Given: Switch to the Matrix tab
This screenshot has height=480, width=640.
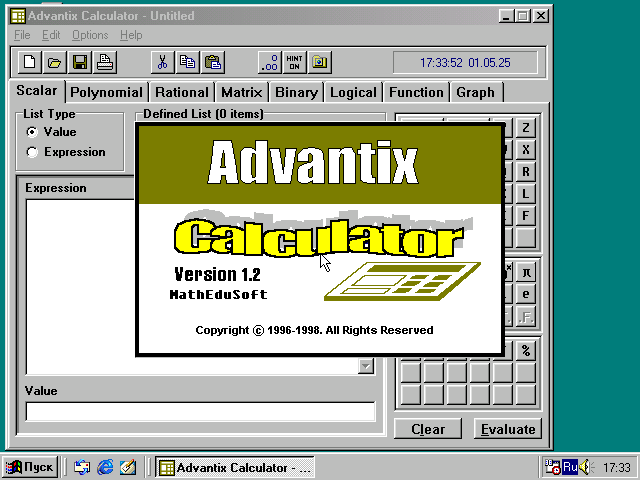Looking at the screenshot, I should tap(241, 92).
